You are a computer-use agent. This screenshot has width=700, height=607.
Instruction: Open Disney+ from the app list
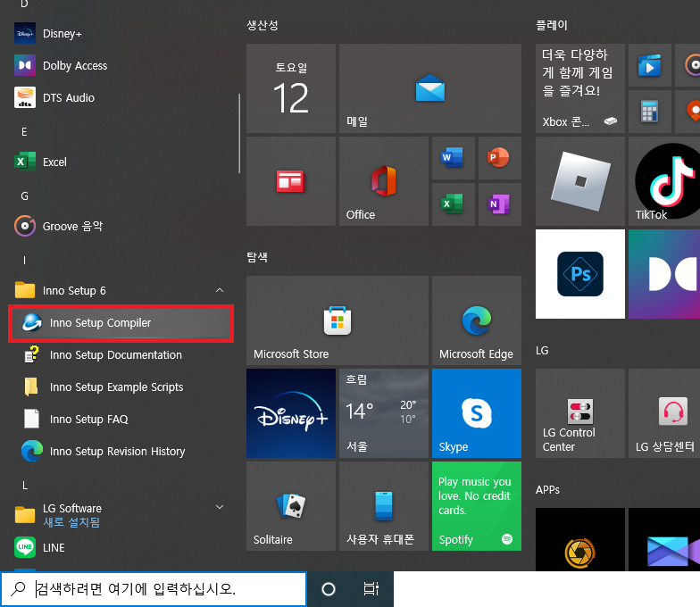pos(121,34)
